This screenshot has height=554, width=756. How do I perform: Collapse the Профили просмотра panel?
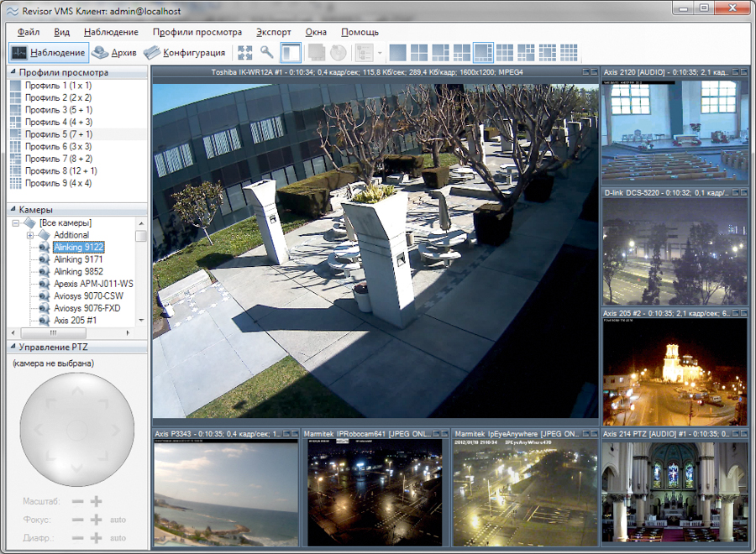click(x=13, y=72)
